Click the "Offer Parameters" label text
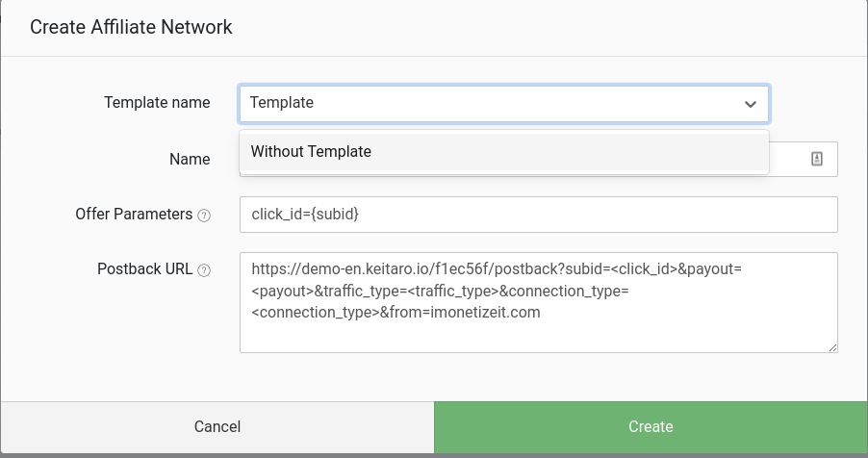Viewport: 868px width, 458px height. pos(134,215)
